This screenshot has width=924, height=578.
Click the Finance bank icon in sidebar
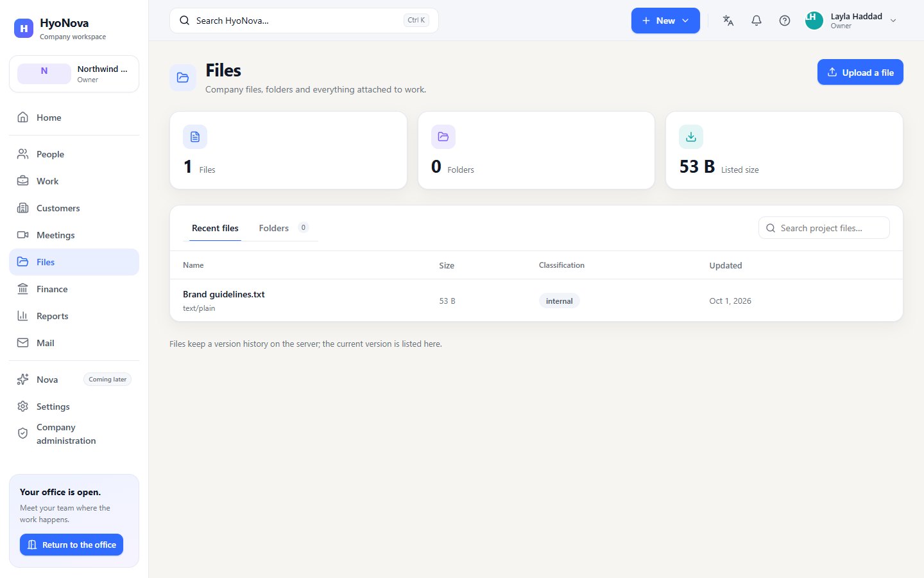23,289
